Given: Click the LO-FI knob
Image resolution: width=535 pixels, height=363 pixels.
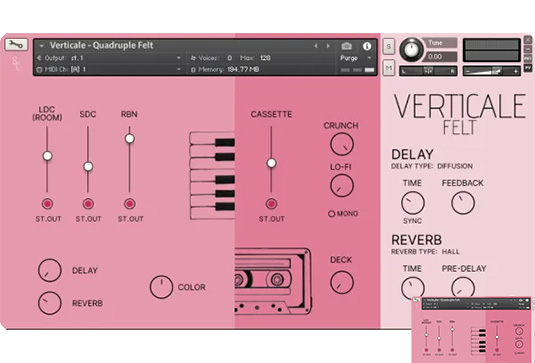Looking at the screenshot, I should click(342, 185).
